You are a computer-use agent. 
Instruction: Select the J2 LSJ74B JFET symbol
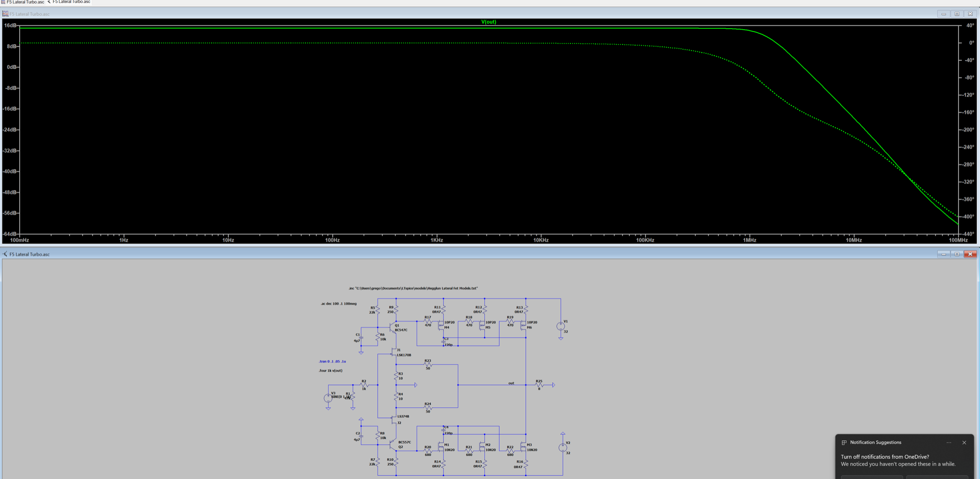(394, 419)
